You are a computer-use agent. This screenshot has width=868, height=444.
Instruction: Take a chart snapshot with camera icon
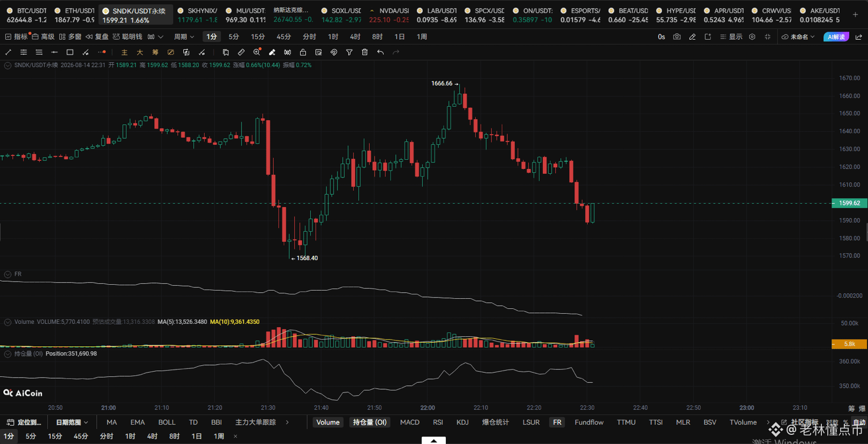pos(677,37)
